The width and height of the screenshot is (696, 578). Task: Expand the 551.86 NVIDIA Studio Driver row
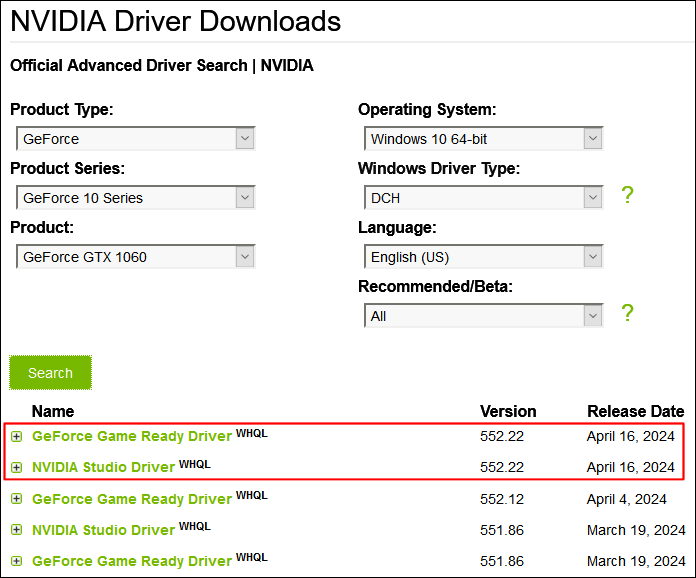[x=16, y=530]
